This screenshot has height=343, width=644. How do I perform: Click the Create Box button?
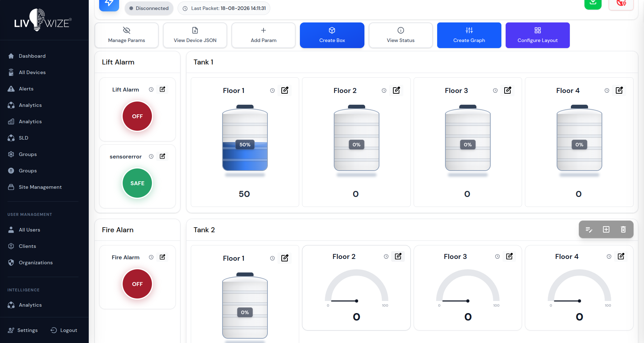(x=332, y=35)
